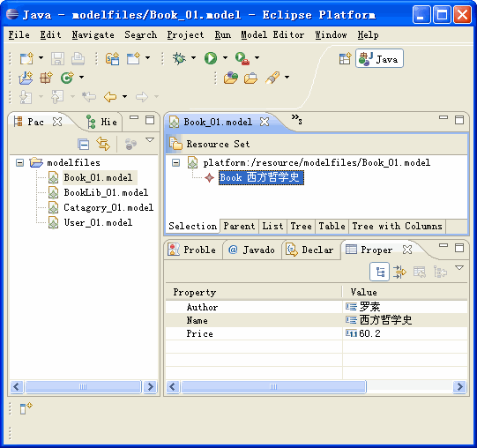Click the green Run button icon
Screen dimensions: 477x448
[x=211, y=58]
